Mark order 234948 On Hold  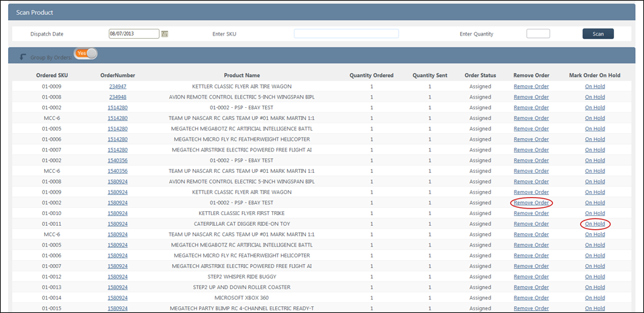click(x=595, y=97)
